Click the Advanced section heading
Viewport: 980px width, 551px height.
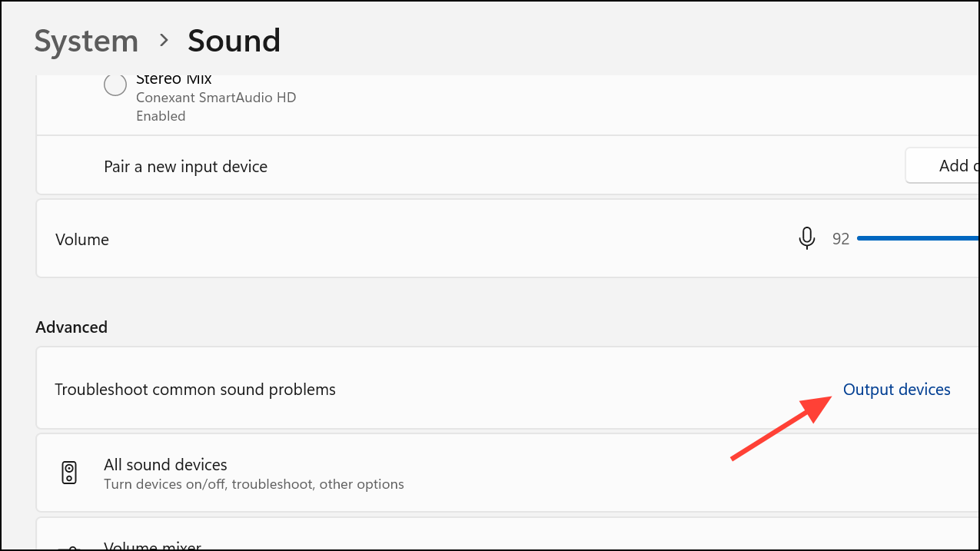(71, 327)
